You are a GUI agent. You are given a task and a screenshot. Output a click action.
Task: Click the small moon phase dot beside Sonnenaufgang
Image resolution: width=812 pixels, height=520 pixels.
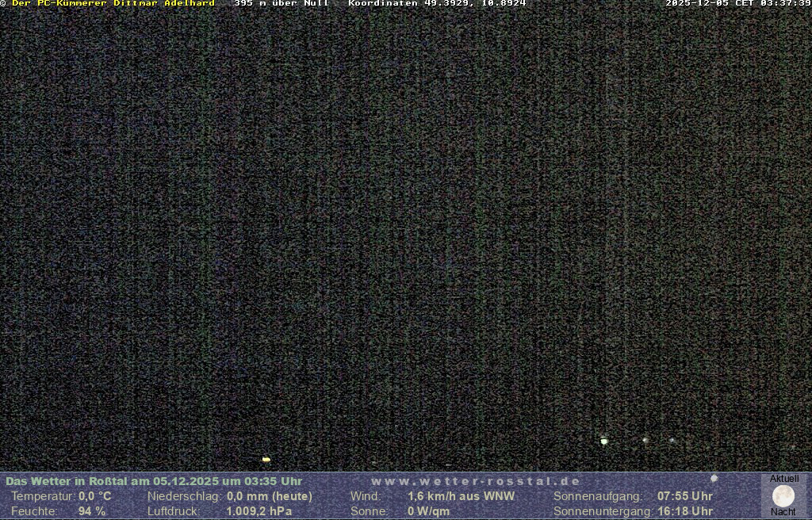coord(714,478)
